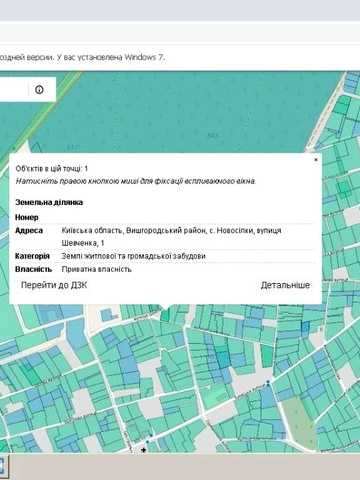Click the Windows 7 notification banner text
The image size is (360, 480).
[82, 57]
